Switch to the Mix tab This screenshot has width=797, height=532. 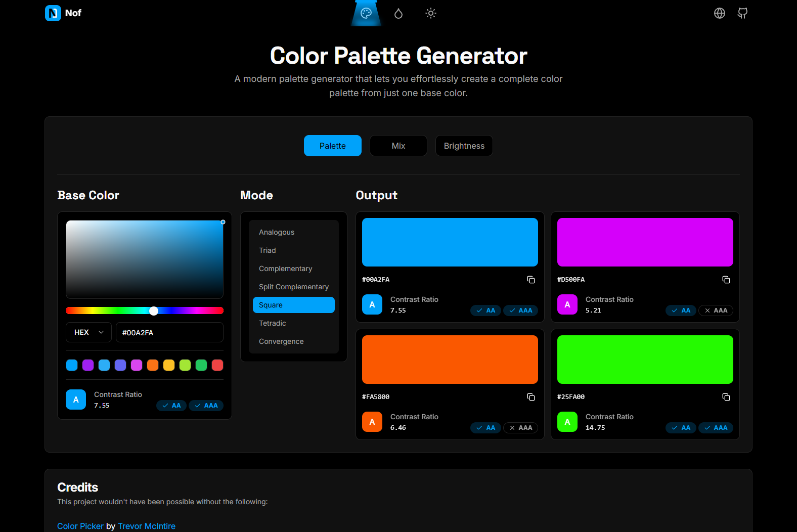pos(398,146)
